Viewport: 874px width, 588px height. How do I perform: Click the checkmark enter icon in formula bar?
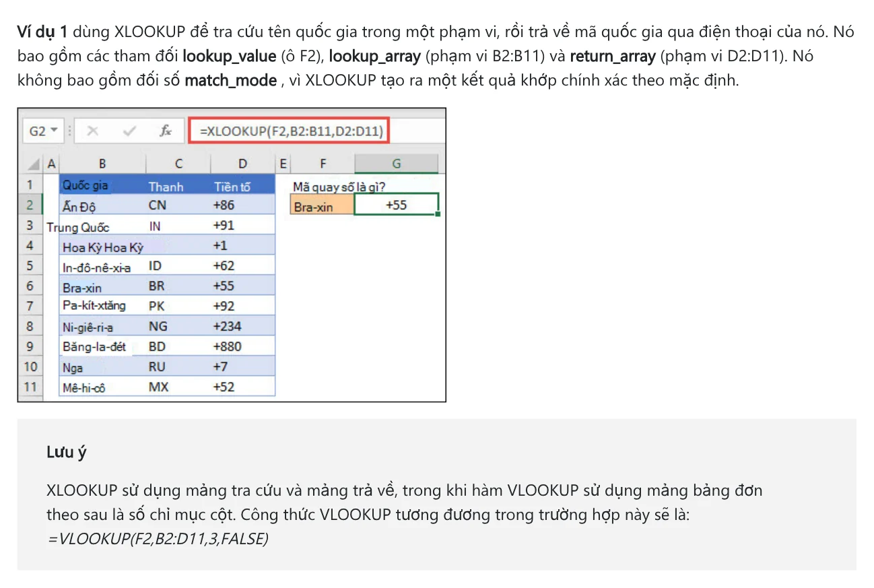click(129, 131)
